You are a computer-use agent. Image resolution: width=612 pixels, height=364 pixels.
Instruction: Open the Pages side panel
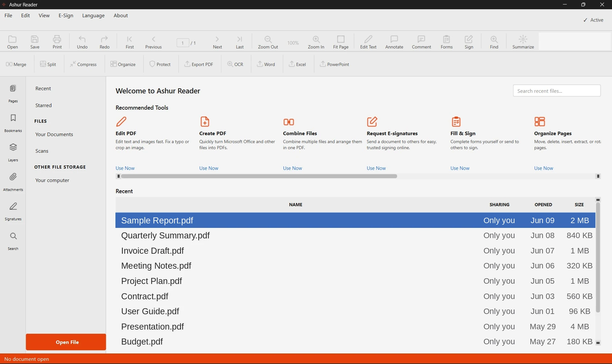coord(13,94)
